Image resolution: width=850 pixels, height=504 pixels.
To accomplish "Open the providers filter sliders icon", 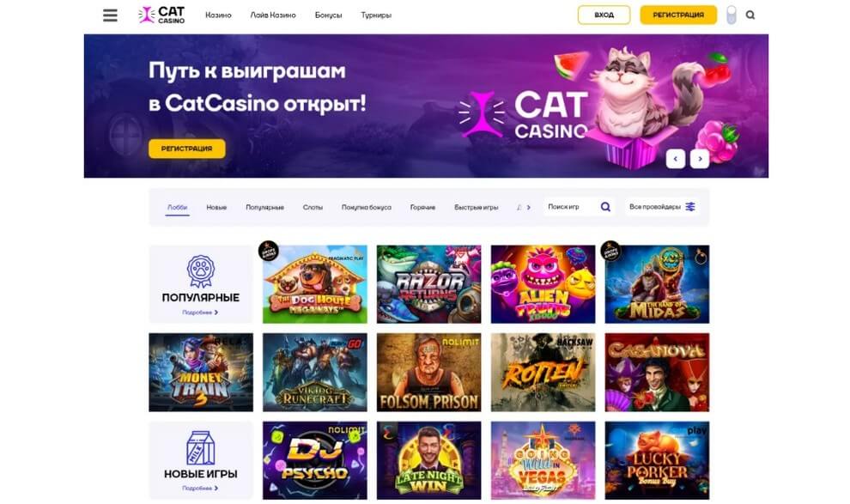I will tap(690, 206).
